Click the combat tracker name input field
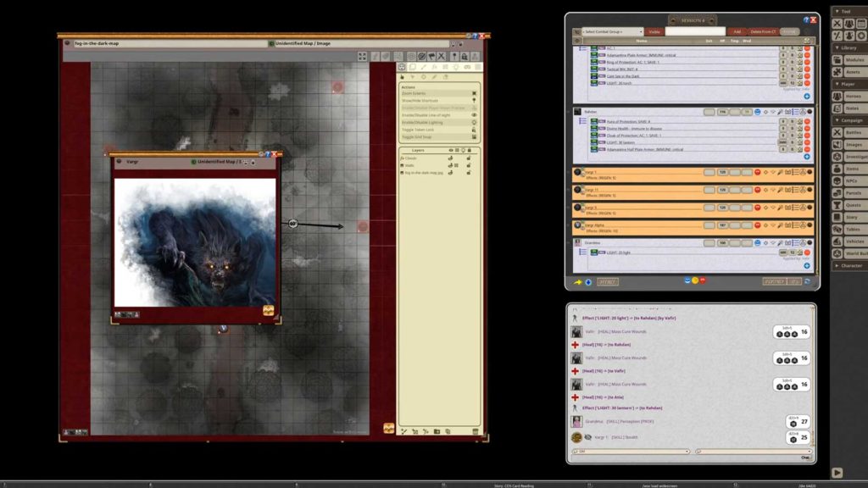The width and height of the screenshot is (868, 488). pyautogui.click(x=695, y=31)
